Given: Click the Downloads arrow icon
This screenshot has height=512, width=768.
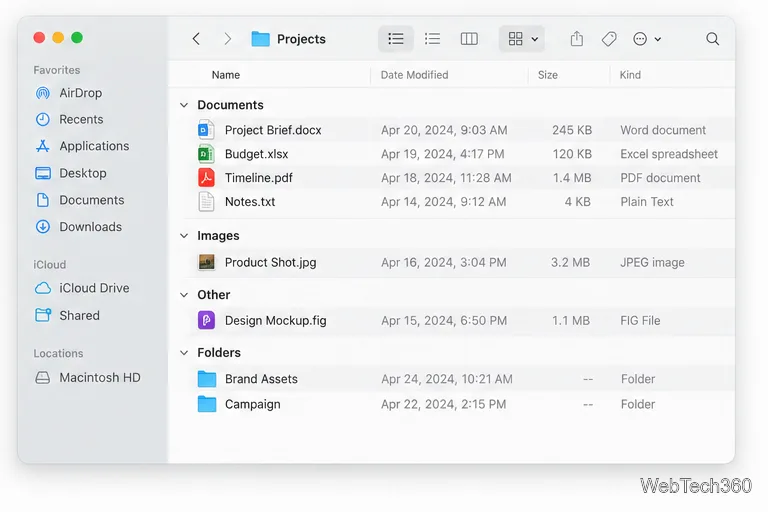Looking at the screenshot, I should click(43, 227).
